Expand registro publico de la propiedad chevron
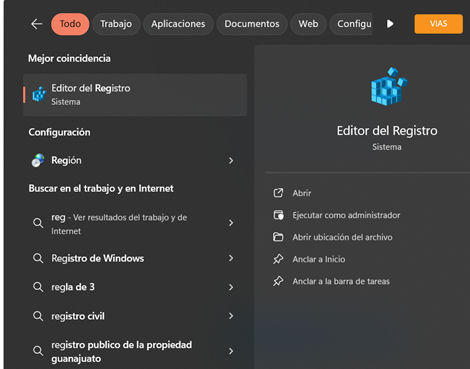470x369 pixels. 231,351
